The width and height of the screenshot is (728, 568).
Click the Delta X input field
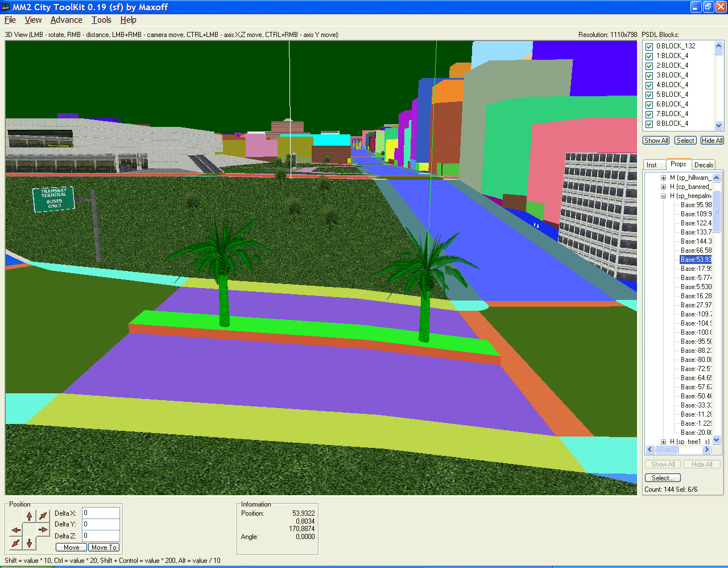(x=101, y=513)
